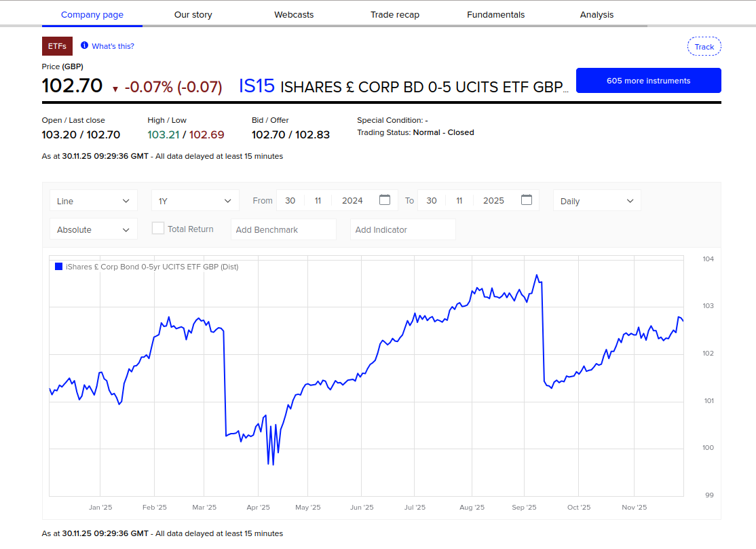
Task: Click the red ETFs badge
Action: (x=57, y=46)
